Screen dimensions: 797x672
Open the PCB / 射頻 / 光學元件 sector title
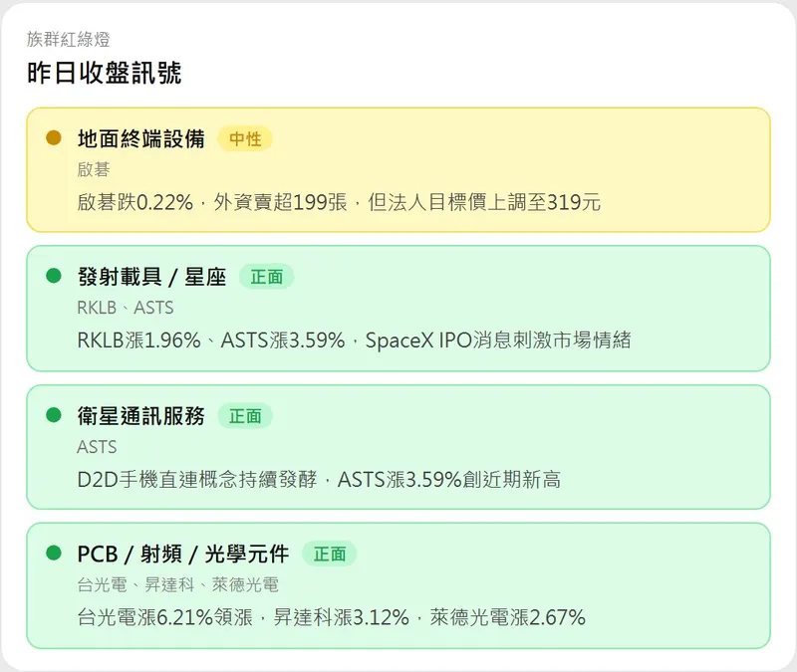182,555
